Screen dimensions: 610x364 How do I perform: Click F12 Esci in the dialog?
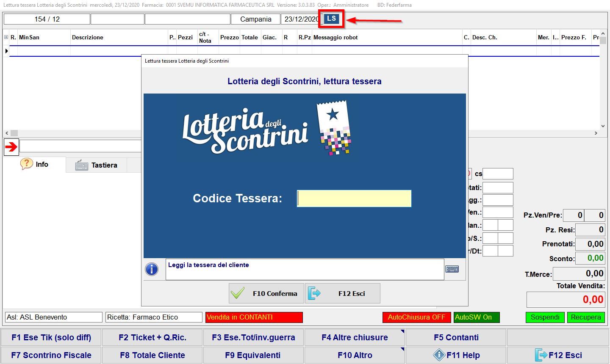342,294
